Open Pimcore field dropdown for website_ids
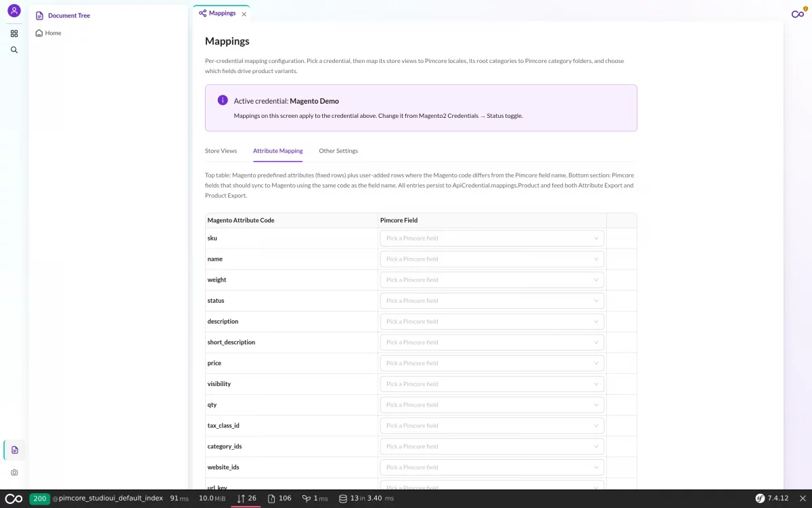This screenshot has height=508, width=812. [x=492, y=467]
